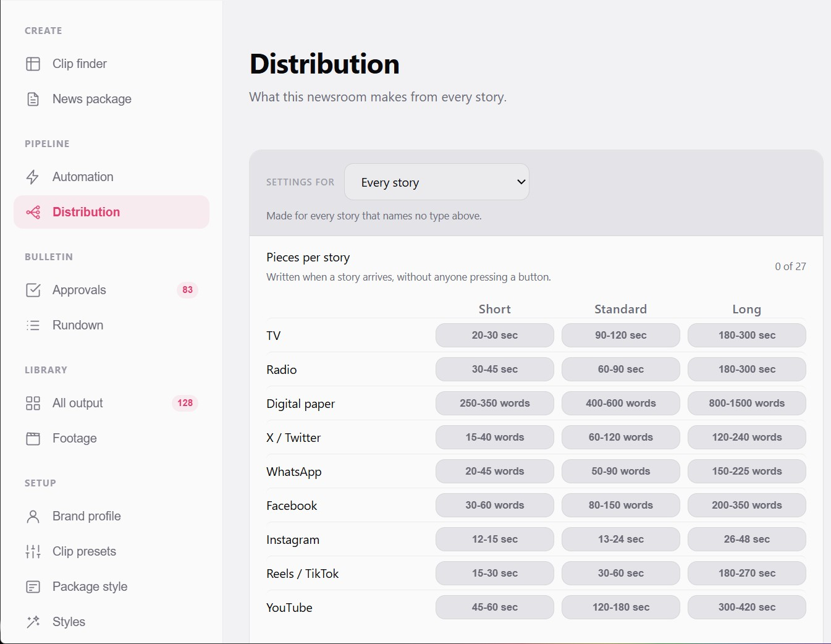The width and height of the screenshot is (831, 644).
Task: Toggle X / Twitter short 15-40 words
Action: pyautogui.click(x=495, y=437)
